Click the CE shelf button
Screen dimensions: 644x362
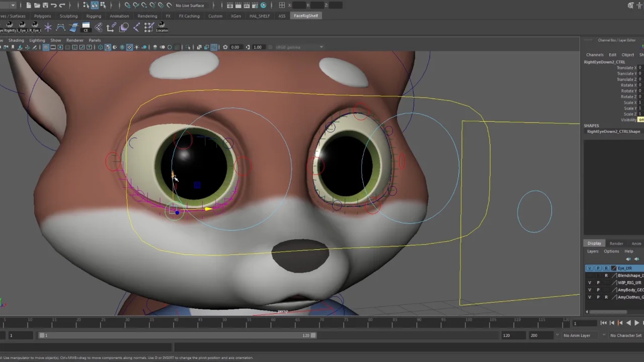pyautogui.click(x=86, y=27)
